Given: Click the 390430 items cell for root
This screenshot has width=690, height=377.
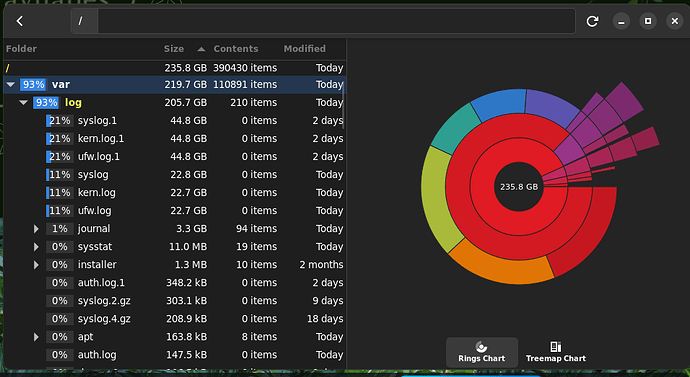Looking at the screenshot, I should pos(245,68).
